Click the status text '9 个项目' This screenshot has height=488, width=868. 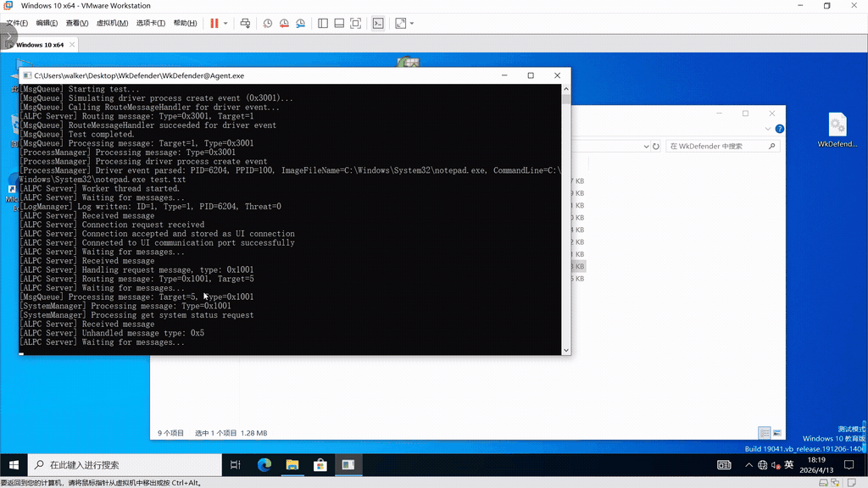click(170, 433)
